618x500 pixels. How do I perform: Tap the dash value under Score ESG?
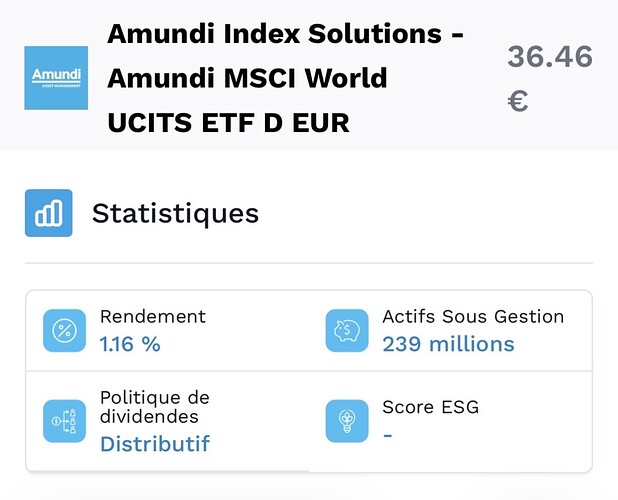pos(388,435)
